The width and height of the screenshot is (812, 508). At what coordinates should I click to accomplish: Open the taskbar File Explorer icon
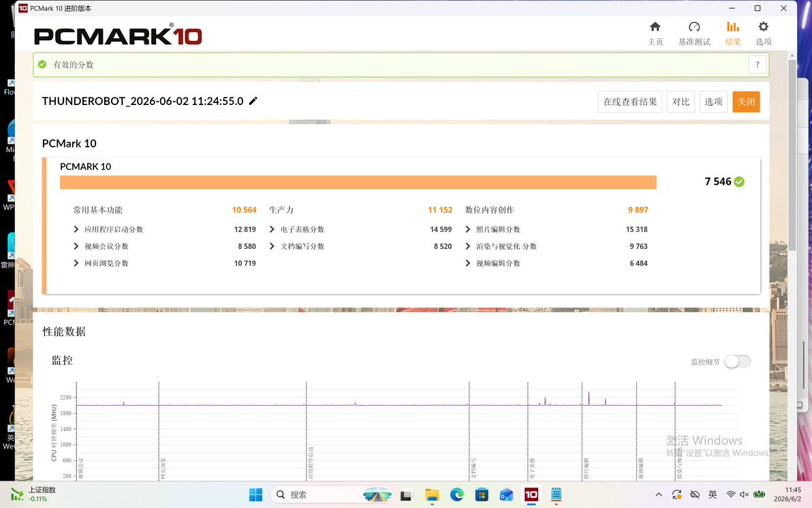click(x=432, y=495)
